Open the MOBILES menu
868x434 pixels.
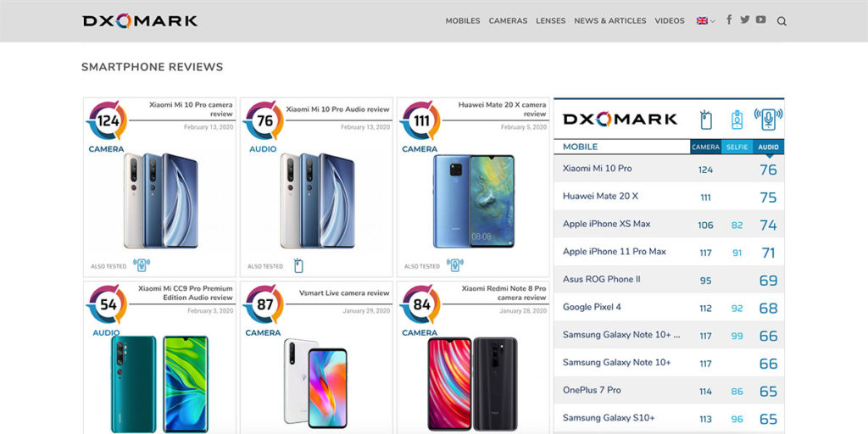tap(463, 20)
